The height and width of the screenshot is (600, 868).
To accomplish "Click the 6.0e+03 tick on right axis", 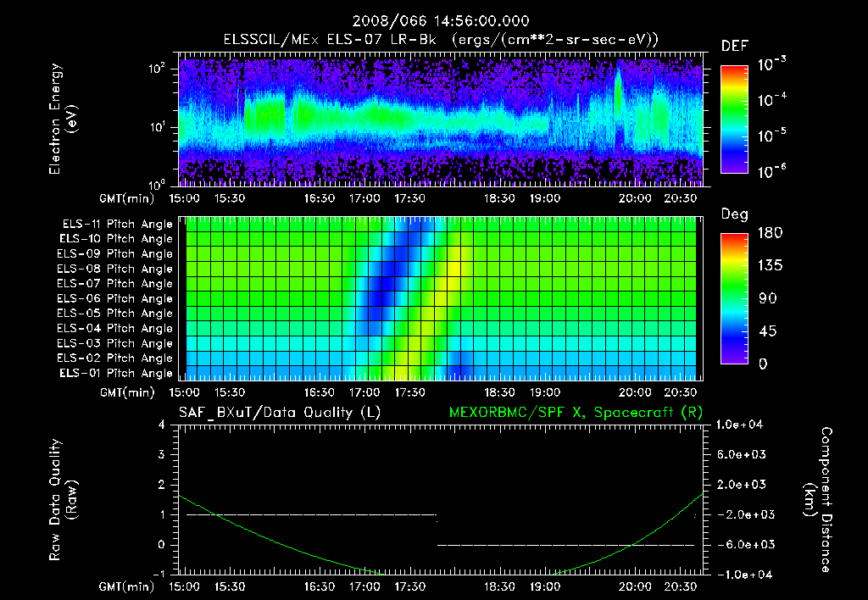I will (742, 454).
